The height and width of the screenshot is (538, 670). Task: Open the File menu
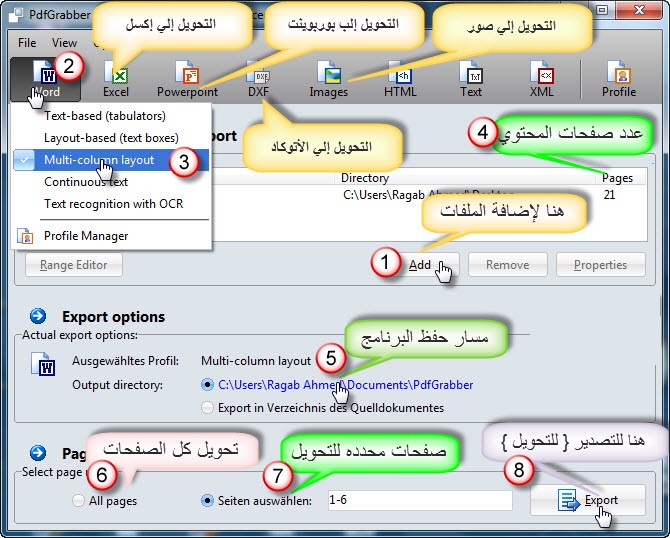point(27,43)
